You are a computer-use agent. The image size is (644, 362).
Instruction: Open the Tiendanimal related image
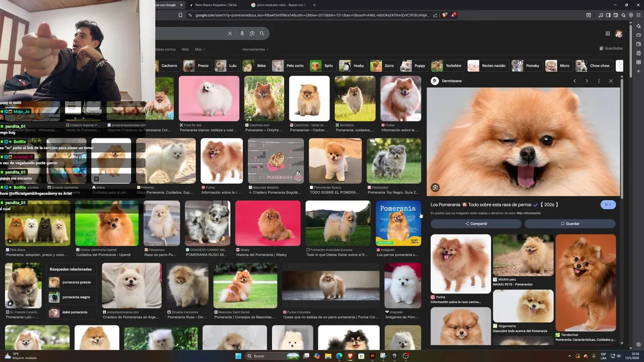[586, 283]
